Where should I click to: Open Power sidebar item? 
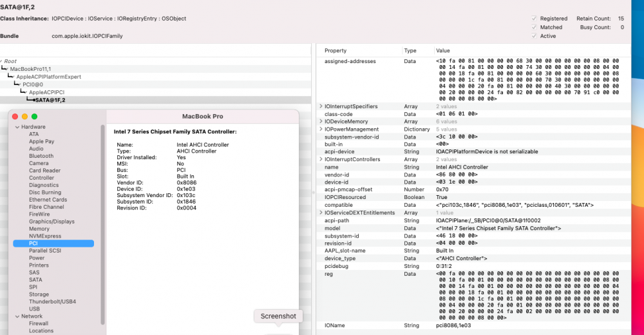37,258
